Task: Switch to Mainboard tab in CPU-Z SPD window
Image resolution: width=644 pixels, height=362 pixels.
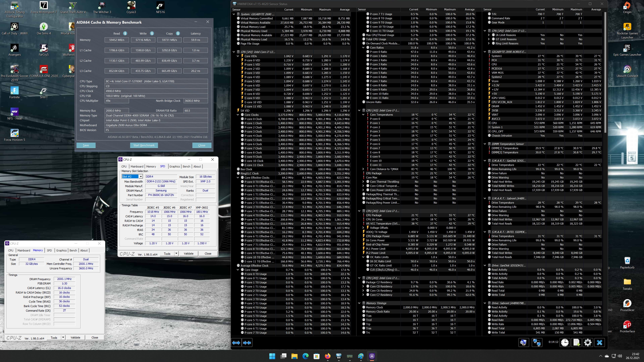Action: pos(137,166)
